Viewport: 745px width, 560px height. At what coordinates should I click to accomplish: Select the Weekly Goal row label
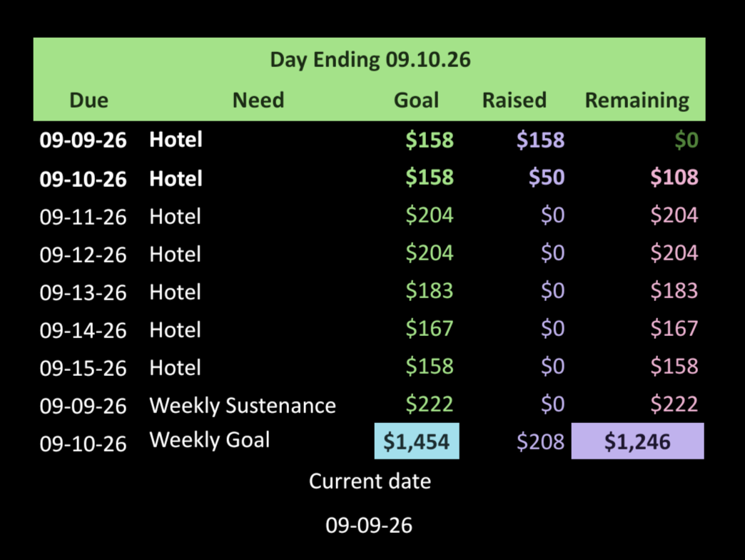210,440
